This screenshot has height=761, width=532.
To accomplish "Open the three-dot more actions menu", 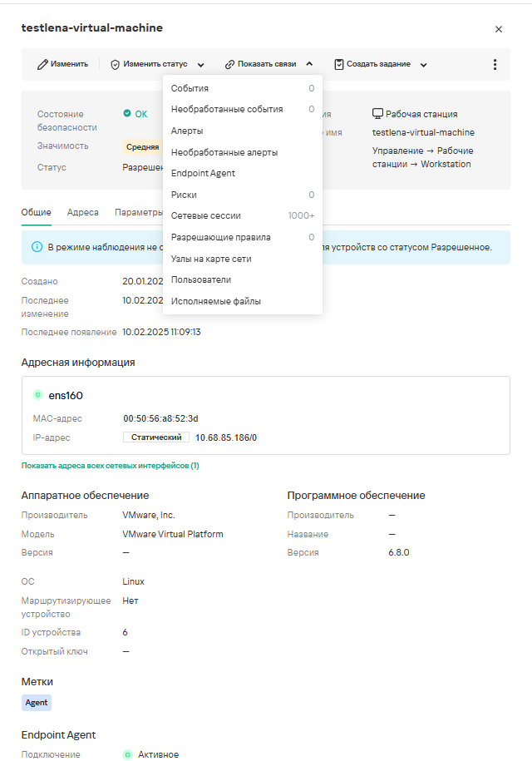I will [x=495, y=64].
